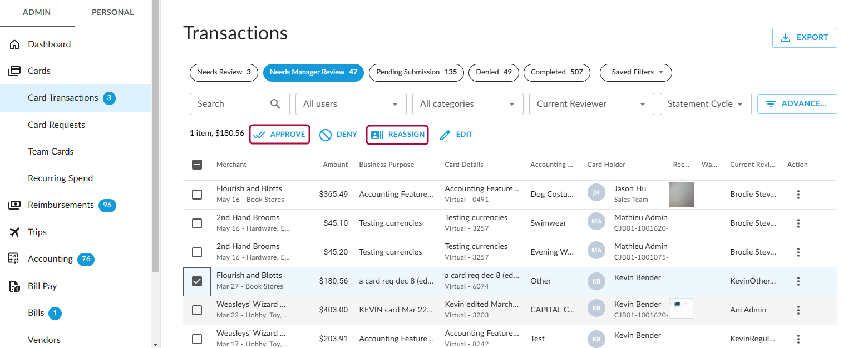This screenshot has width=868, height=348.
Task: Check the $403.00 Weasleys' Wizard transaction
Action: [x=197, y=310]
